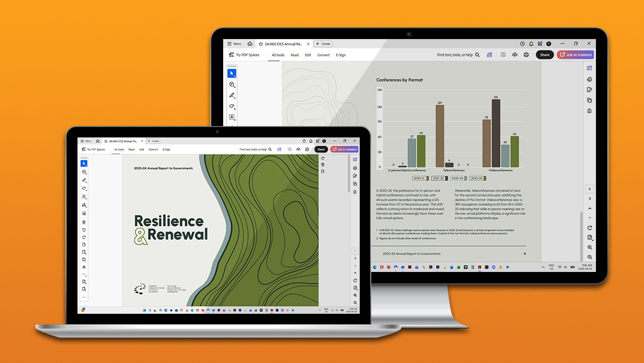The image size is (644, 363).
Task: Click Find text, tools, or help on monitor
Action: (458, 55)
